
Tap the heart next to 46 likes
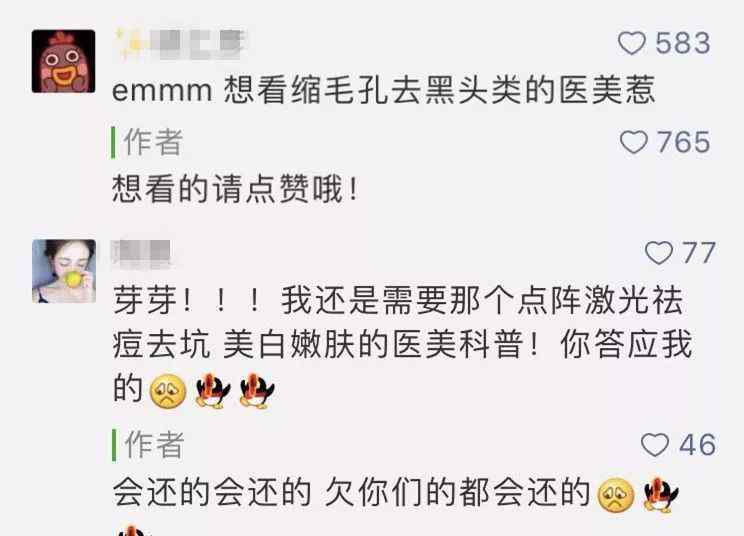[655, 445]
